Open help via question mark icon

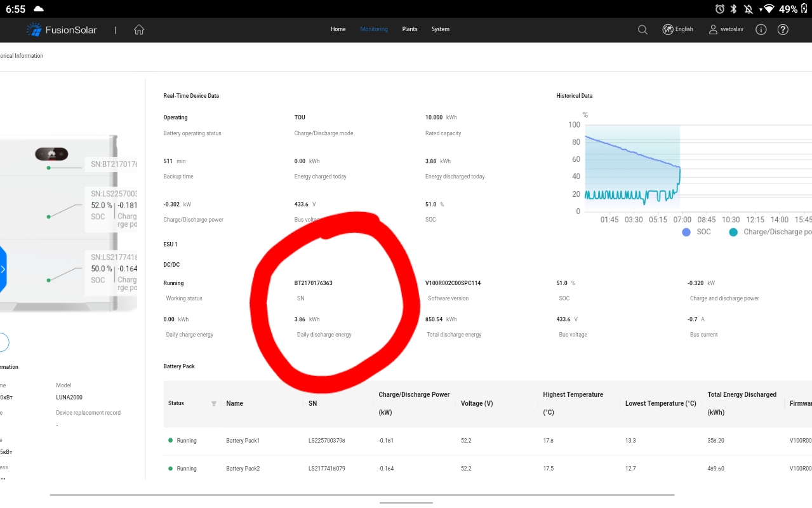[x=783, y=30]
